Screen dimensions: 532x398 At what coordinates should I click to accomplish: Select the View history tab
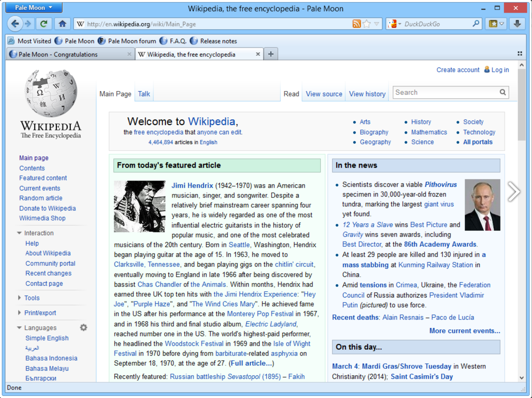(367, 94)
